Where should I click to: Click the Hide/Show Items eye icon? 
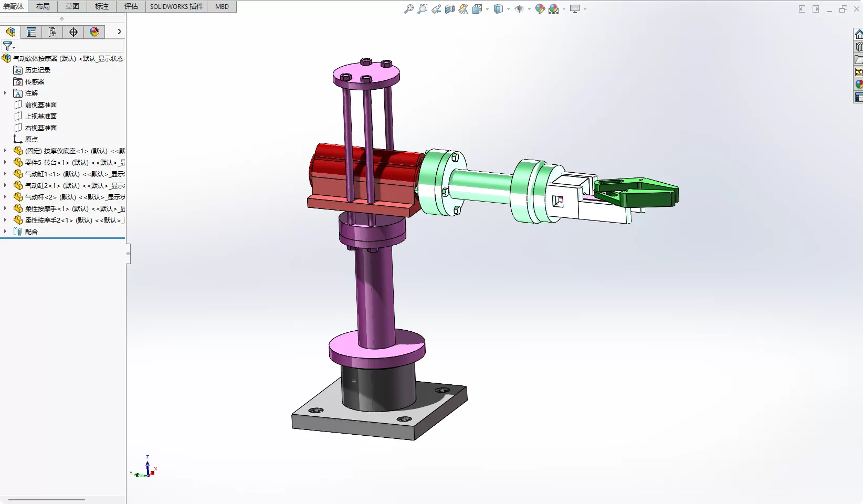[x=519, y=9]
